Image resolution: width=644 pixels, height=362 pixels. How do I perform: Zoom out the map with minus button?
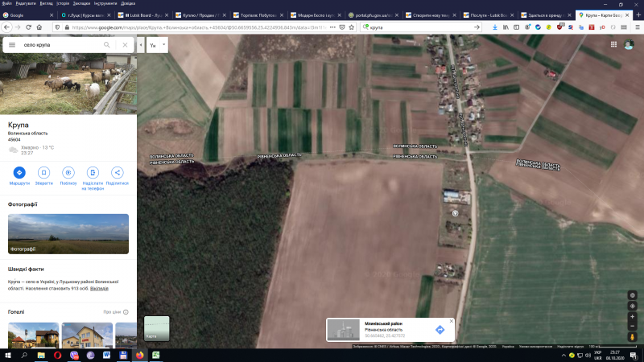click(633, 325)
